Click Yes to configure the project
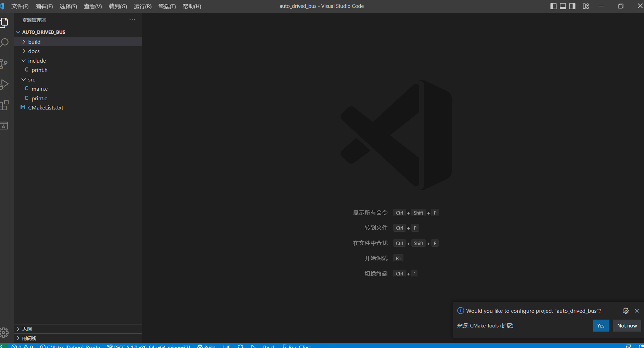 pyautogui.click(x=601, y=326)
